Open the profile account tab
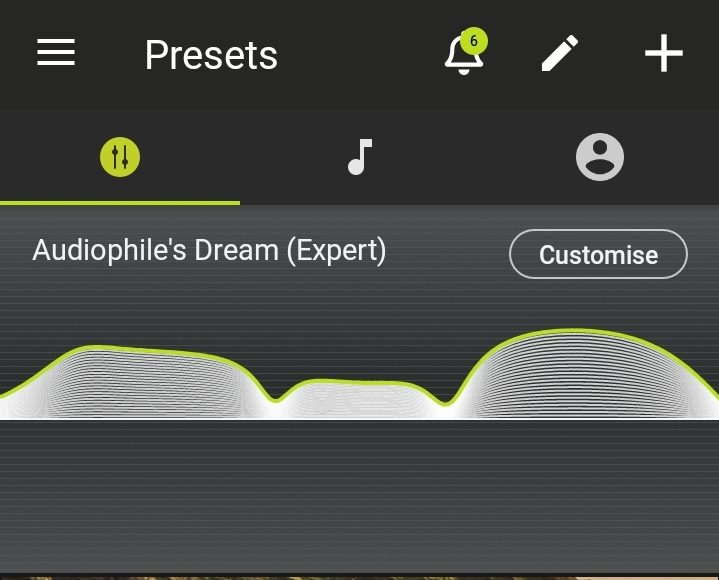Screen dimensions: 719x580 click(x=600, y=157)
